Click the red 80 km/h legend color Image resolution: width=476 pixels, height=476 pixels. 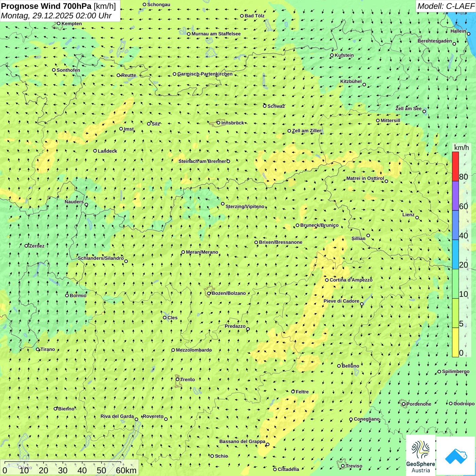point(455,167)
